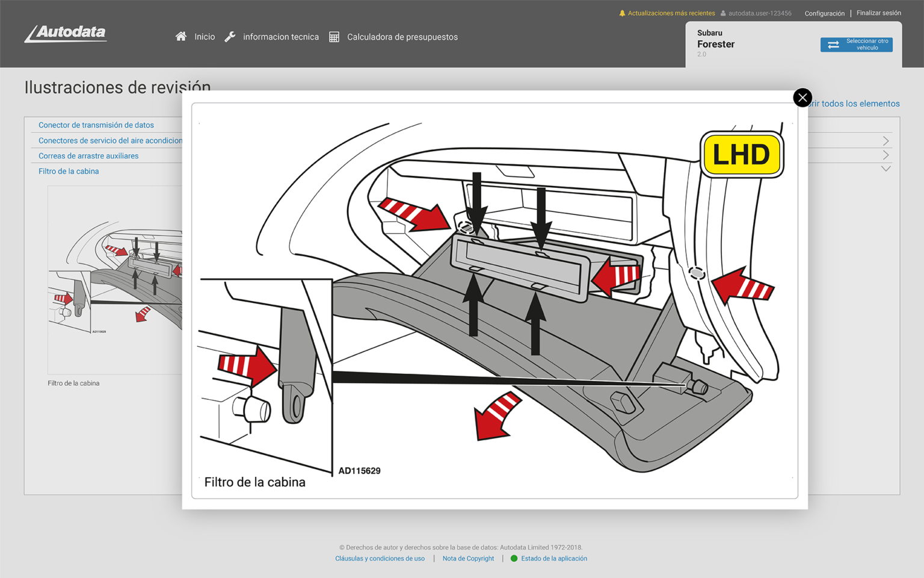Open Configuración settings link
The height and width of the screenshot is (578, 924).
pos(824,13)
